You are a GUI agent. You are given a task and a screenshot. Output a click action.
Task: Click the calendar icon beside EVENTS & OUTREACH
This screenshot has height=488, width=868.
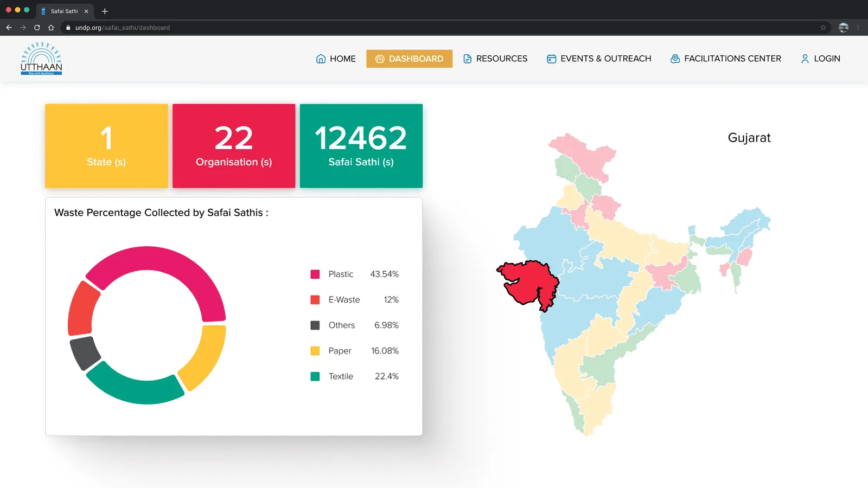point(551,59)
